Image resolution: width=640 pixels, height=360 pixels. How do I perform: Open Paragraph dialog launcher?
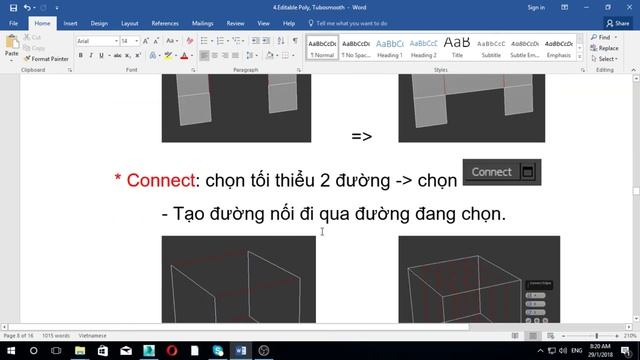[x=299, y=70]
